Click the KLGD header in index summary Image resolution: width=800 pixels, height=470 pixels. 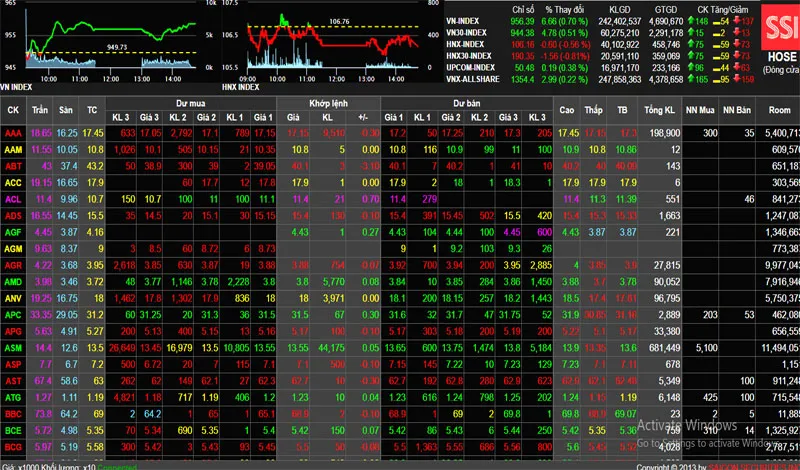coord(620,10)
